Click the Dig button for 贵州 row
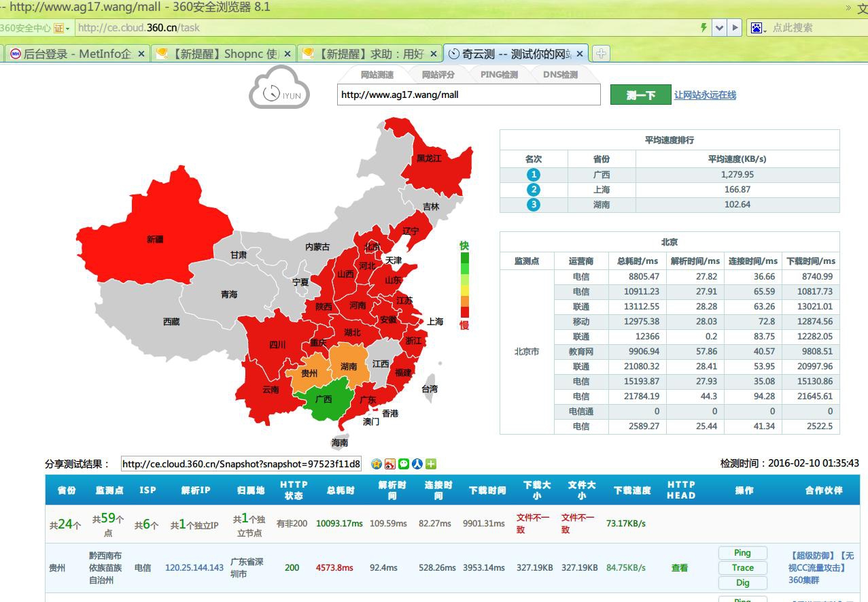Image resolution: width=868 pixels, height=602 pixels. coord(742,583)
